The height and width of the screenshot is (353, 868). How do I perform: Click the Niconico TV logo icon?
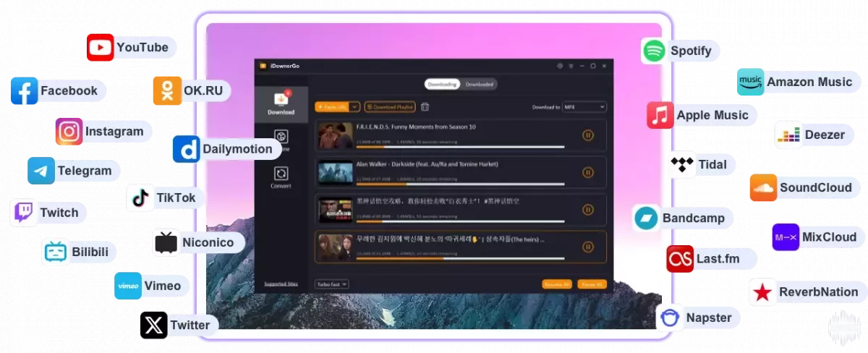point(167,242)
